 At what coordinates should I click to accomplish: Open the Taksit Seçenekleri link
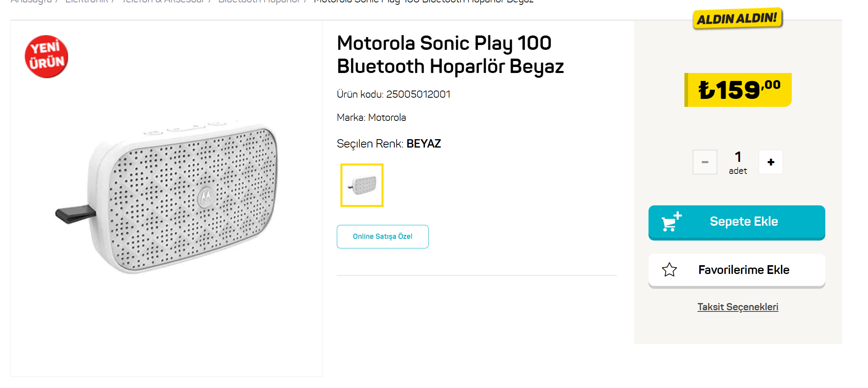pyautogui.click(x=738, y=307)
